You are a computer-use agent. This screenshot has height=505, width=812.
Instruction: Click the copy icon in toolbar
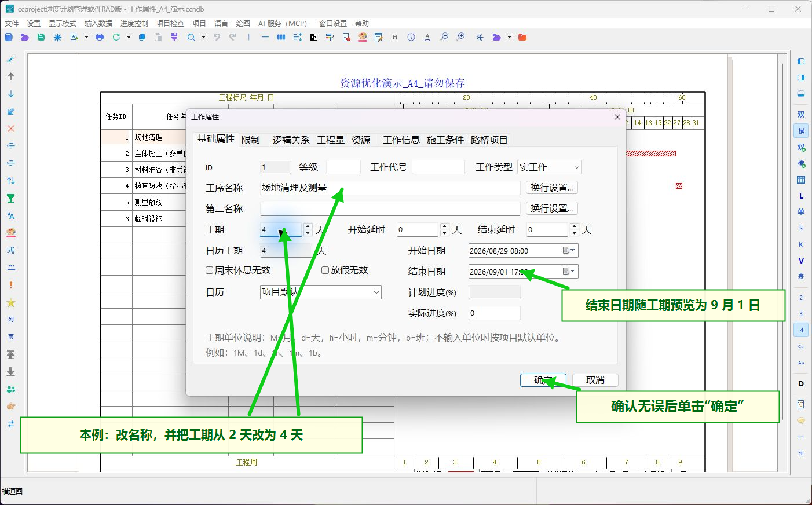pos(142,37)
